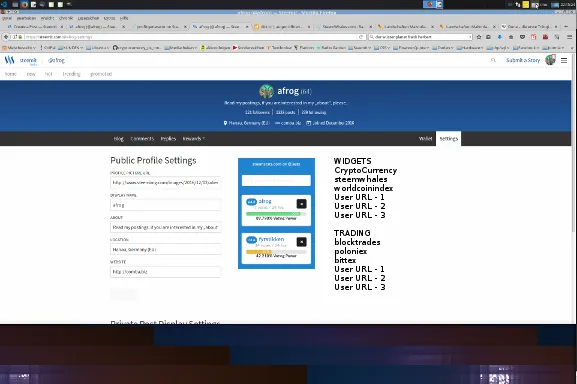Click the Firefox back arrow button
Screen dimensions: 577x384
coord(6,37)
